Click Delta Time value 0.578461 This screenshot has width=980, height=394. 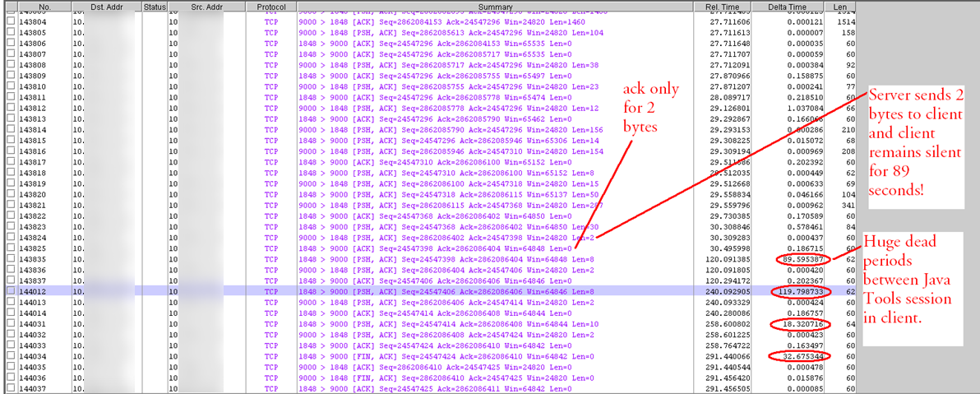[805, 228]
